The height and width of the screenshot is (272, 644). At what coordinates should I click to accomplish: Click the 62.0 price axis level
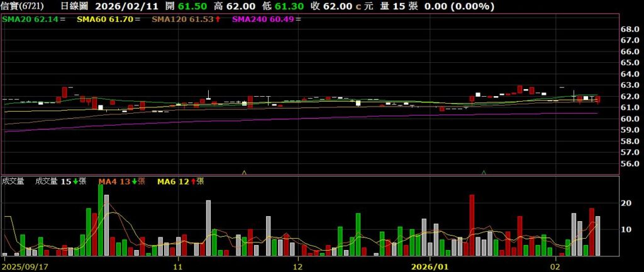[630, 97]
